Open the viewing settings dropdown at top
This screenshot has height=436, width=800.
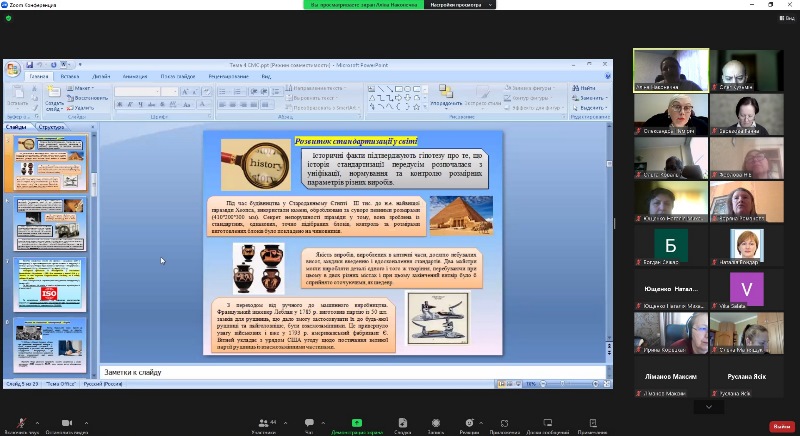[x=463, y=5]
